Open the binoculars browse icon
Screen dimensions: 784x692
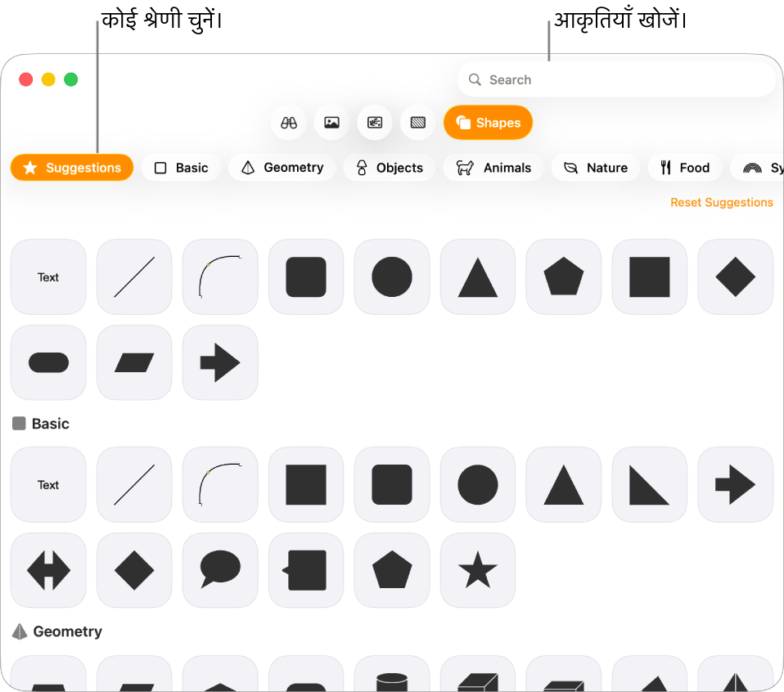(x=289, y=123)
